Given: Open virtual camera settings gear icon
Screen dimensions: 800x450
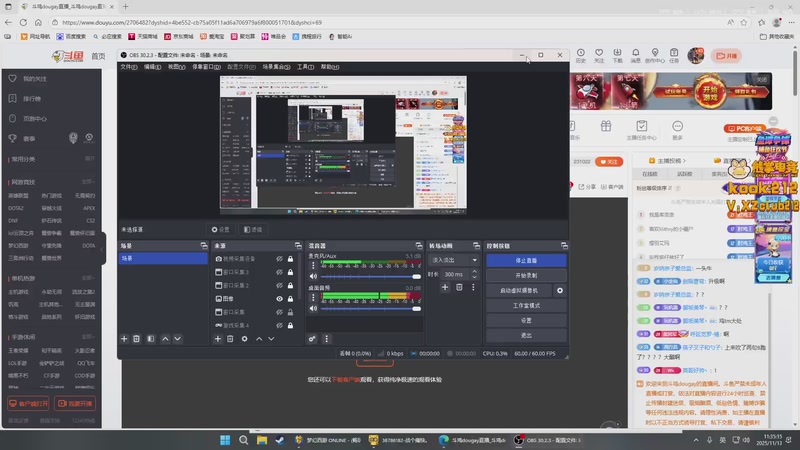Looking at the screenshot, I should [560, 290].
